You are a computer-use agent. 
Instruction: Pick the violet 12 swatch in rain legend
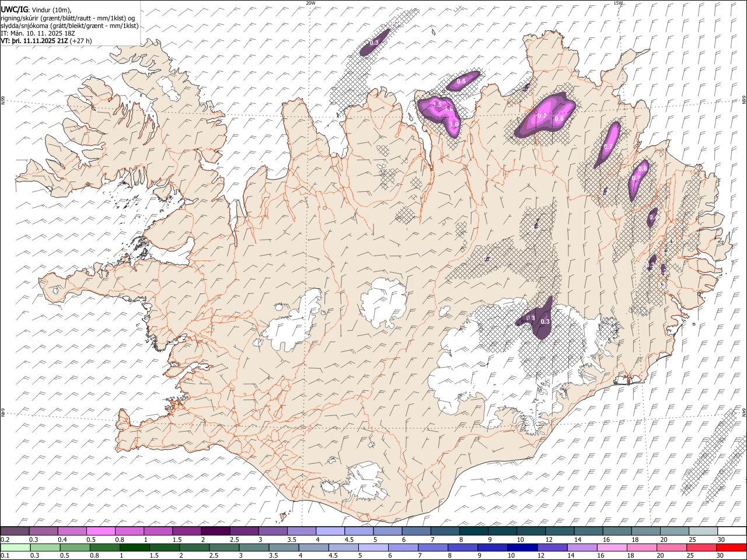pyautogui.click(x=552, y=547)
